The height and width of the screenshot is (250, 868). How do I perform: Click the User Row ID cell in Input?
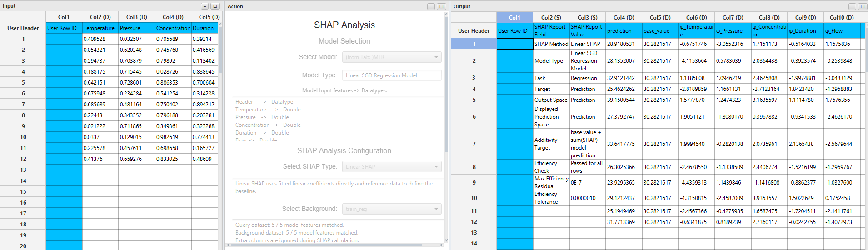pos(64,28)
